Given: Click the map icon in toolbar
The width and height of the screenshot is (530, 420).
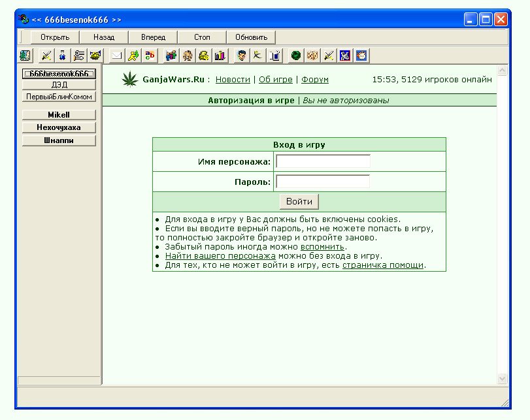Looking at the screenshot, I should tap(25, 56).
